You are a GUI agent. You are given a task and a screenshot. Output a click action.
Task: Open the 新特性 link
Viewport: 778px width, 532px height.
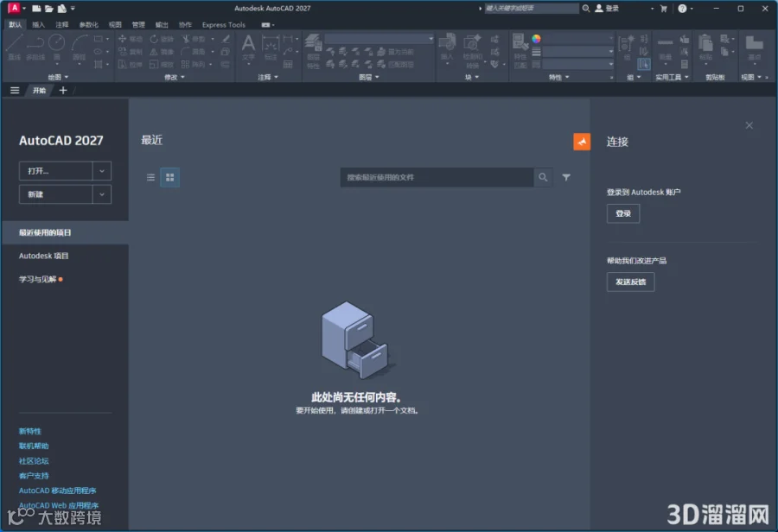point(30,431)
